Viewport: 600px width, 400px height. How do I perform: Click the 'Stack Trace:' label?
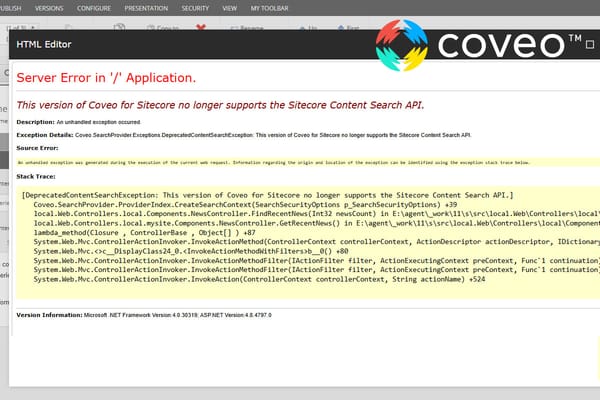36,176
